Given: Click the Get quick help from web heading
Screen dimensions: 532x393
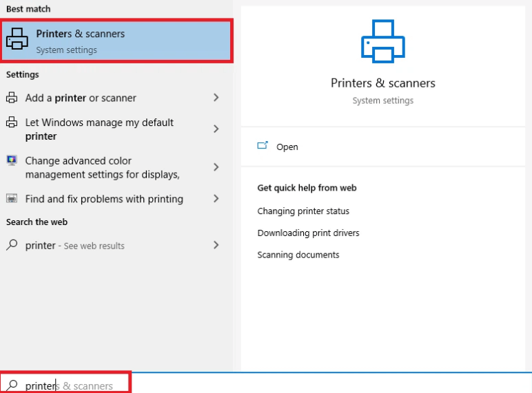Looking at the screenshot, I should 307,188.
